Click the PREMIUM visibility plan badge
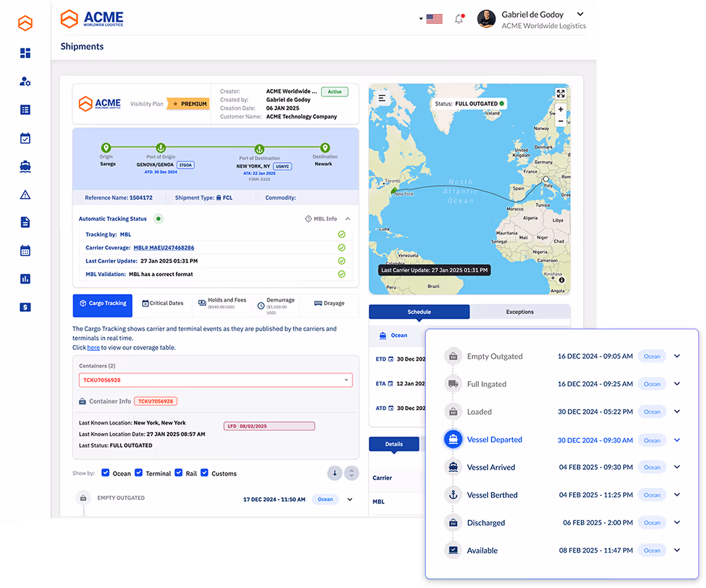The height and width of the screenshot is (588, 706). (188, 104)
